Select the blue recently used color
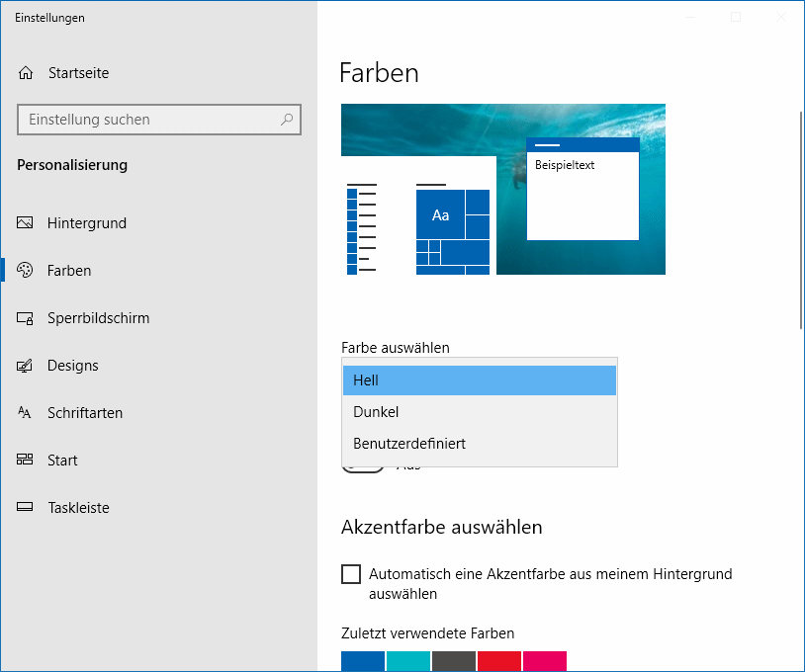 (363, 661)
